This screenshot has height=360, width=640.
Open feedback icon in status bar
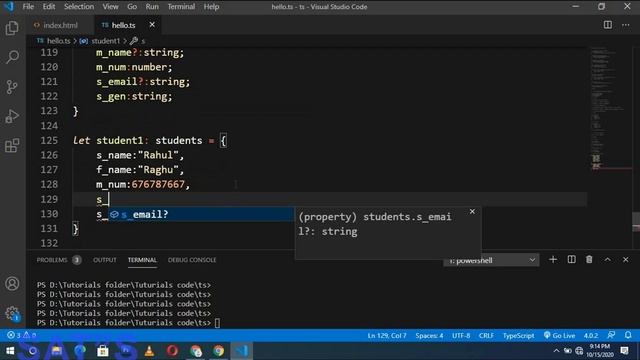pyautogui.click(x=611, y=335)
